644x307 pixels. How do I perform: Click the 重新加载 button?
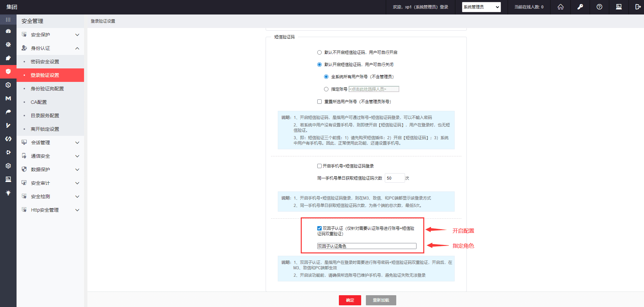pyautogui.click(x=381, y=300)
